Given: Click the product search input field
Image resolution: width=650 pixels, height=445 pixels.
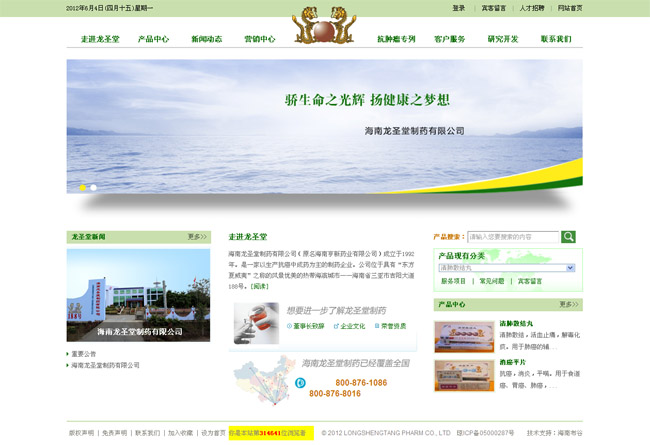Looking at the screenshot, I should [x=511, y=237].
